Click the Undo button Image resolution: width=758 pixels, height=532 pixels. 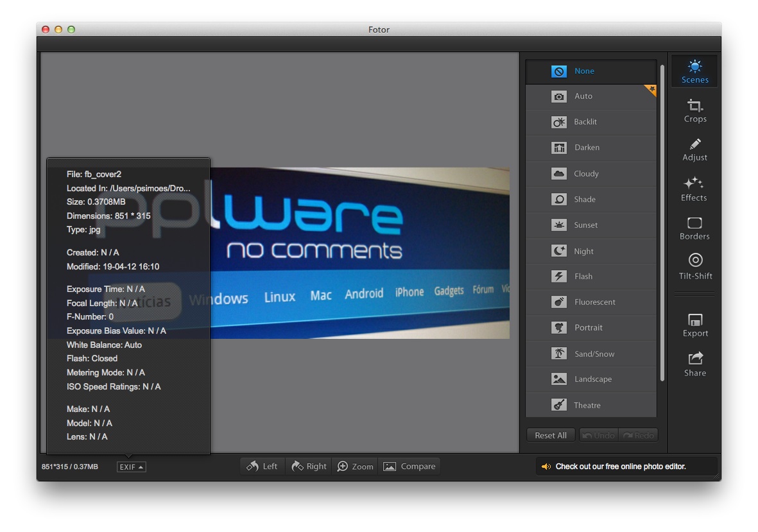pyautogui.click(x=598, y=435)
